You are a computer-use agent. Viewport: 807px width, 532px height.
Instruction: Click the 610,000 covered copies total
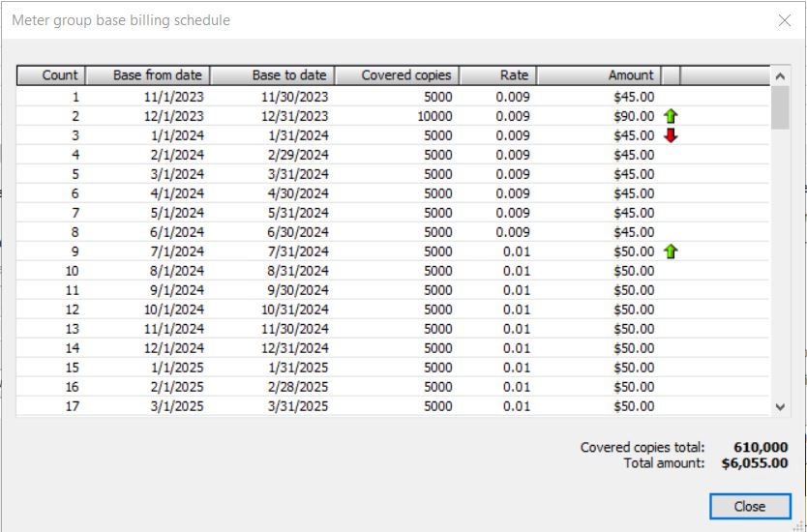[761, 447]
